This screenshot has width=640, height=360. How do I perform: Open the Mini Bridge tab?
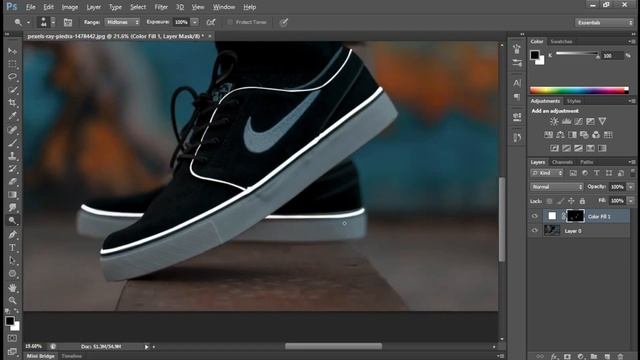tap(40, 356)
